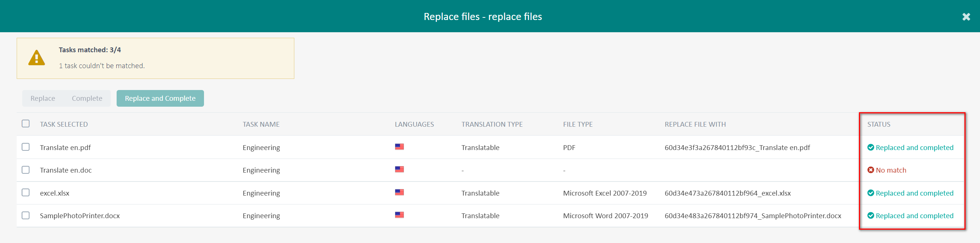Check the box for excel.xlsx
Screen dimensions: 980x243
point(26,193)
